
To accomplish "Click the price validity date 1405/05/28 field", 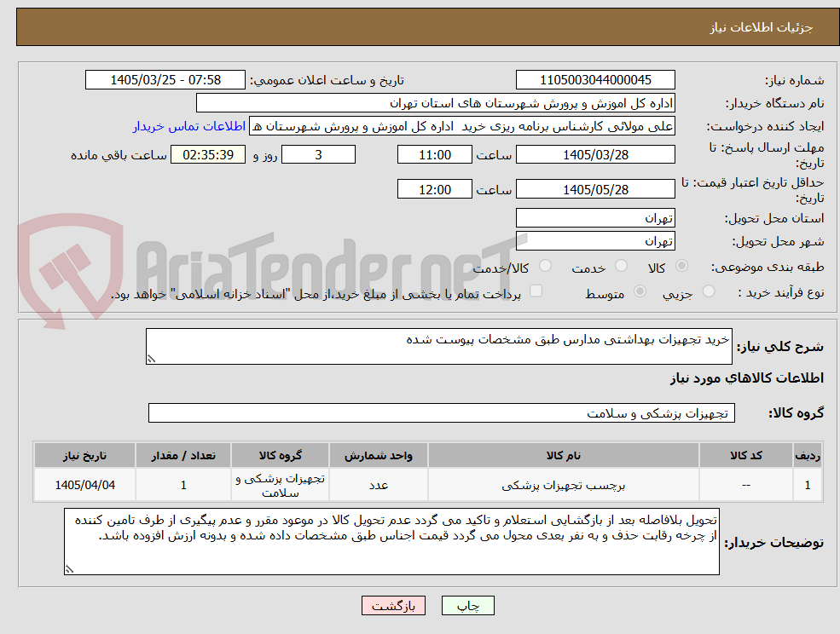I will pos(595,189).
